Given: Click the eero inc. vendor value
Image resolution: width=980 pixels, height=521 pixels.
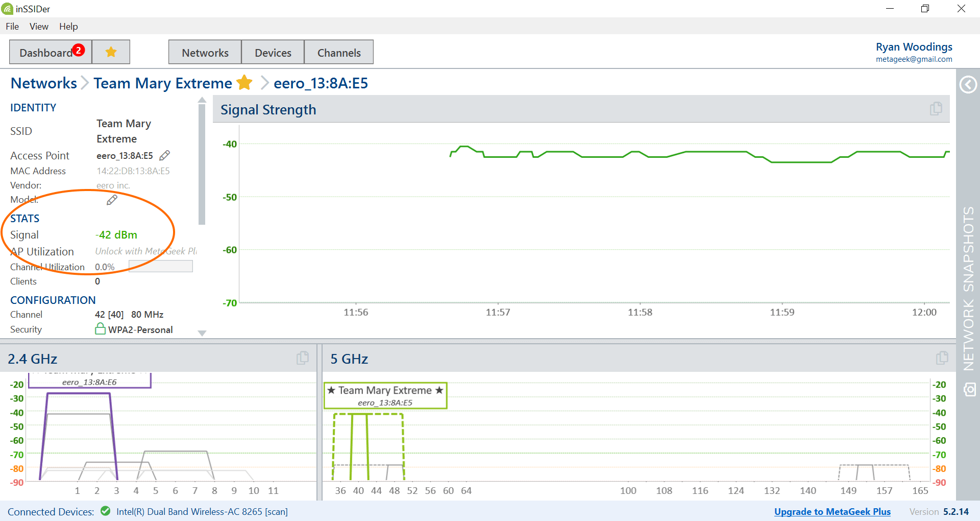Looking at the screenshot, I should tap(113, 185).
